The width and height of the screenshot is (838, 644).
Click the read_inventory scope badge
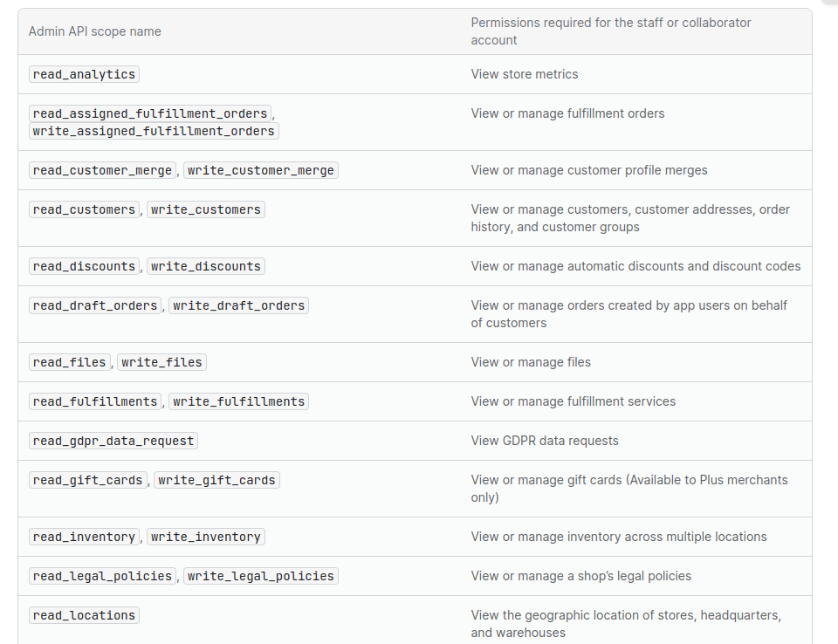[84, 537]
